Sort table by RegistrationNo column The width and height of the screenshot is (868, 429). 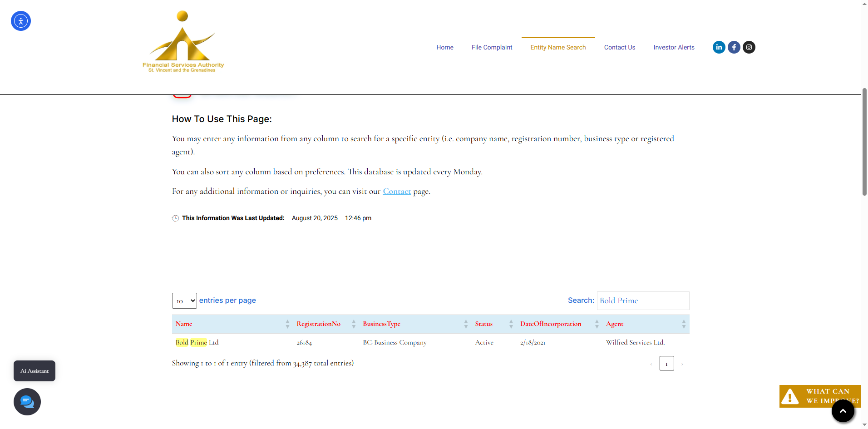click(318, 324)
